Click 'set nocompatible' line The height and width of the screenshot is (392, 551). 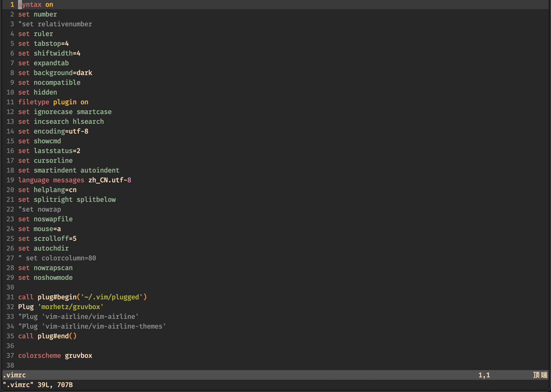pos(49,83)
